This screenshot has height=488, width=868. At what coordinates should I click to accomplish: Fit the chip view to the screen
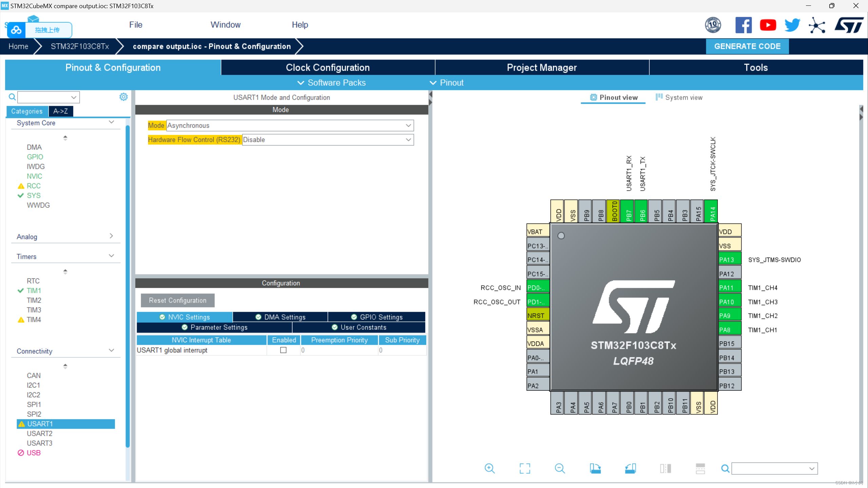pos(525,468)
